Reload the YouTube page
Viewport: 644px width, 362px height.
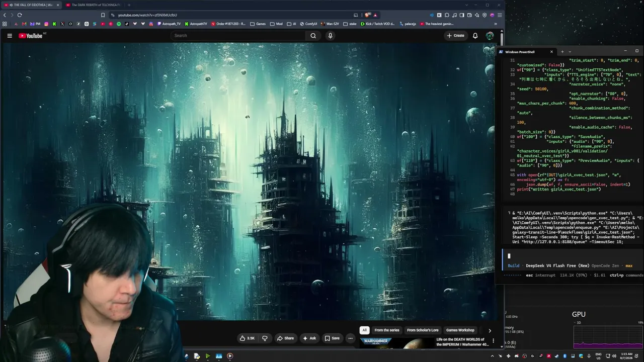pos(20,15)
